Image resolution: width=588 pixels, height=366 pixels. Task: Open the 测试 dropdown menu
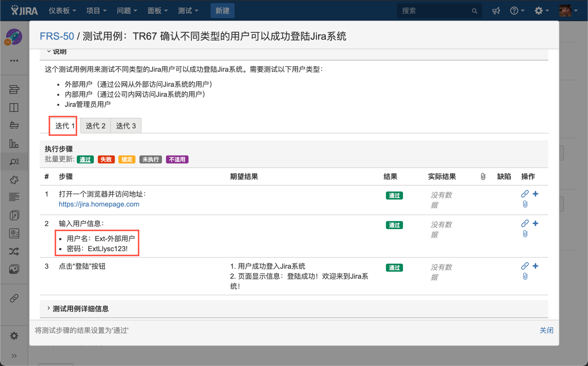click(x=188, y=11)
